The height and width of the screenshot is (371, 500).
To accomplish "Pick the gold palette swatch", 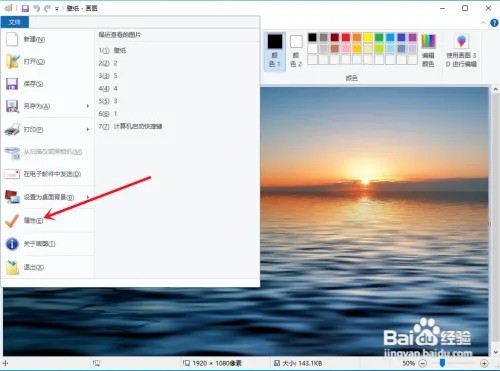I will pyautogui.click(x=357, y=49).
